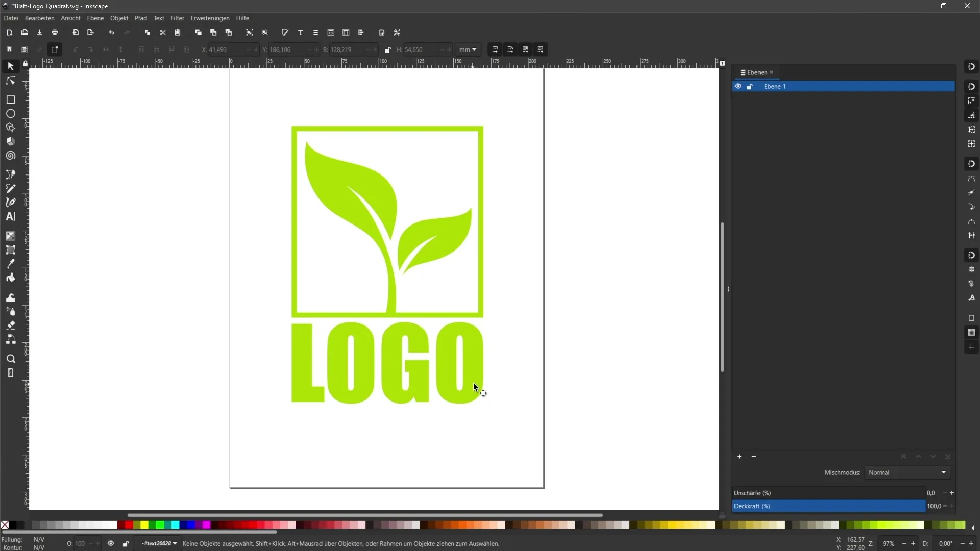Select the rectangle tool

pyautogui.click(x=10, y=99)
